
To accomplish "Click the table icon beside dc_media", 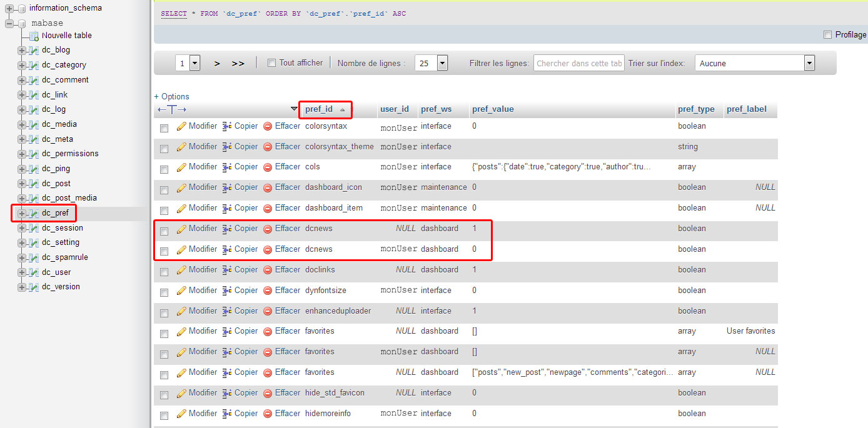I will [34, 124].
